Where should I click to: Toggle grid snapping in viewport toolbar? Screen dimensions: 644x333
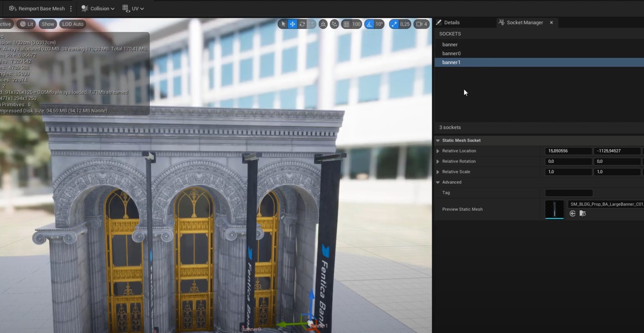[346, 24]
